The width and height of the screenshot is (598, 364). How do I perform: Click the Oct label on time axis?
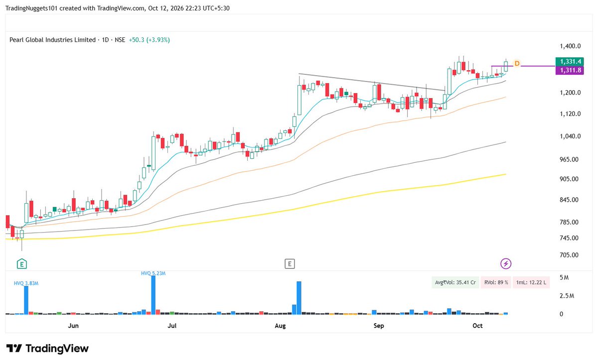[x=477, y=326]
